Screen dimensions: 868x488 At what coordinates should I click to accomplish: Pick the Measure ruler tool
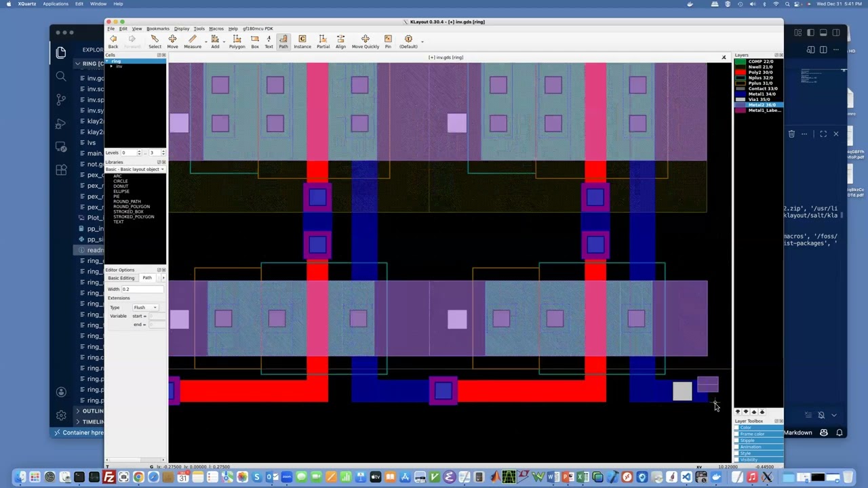192,41
